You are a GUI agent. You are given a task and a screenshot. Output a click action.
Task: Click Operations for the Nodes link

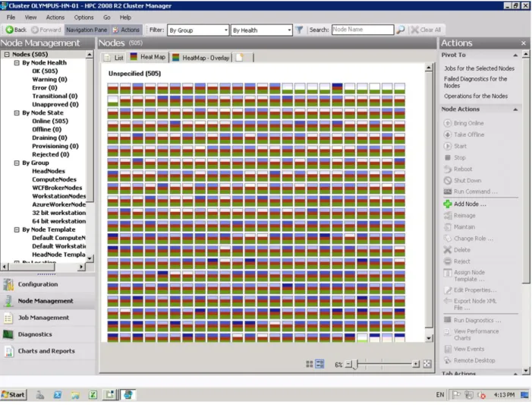tap(476, 97)
